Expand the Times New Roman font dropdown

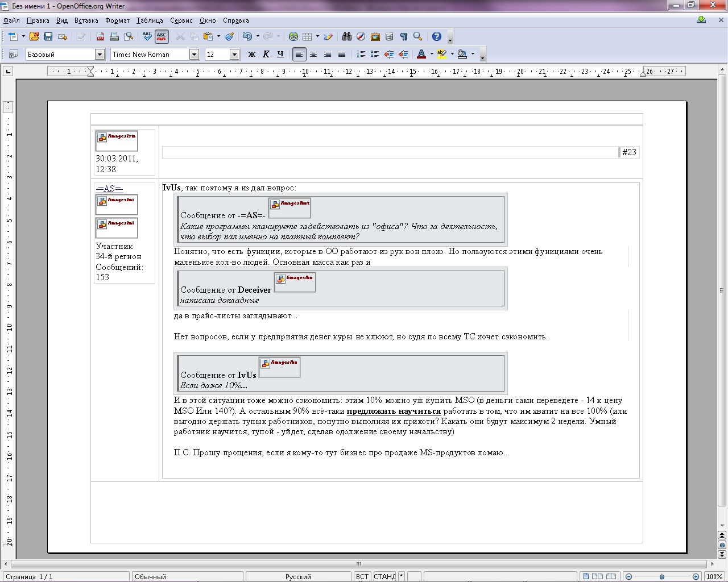194,55
